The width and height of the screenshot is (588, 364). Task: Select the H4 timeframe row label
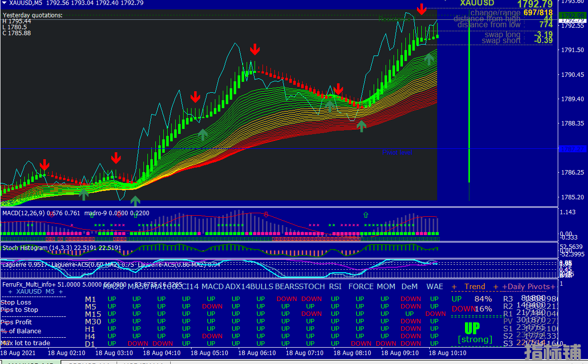[x=90, y=336]
